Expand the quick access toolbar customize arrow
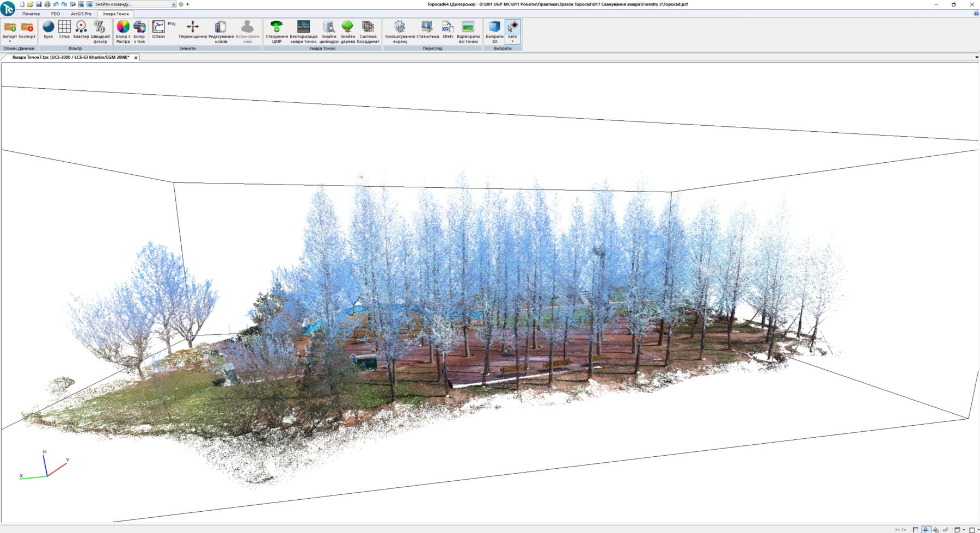Image resolution: width=980 pixels, height=533 pixels. [188, 4]
